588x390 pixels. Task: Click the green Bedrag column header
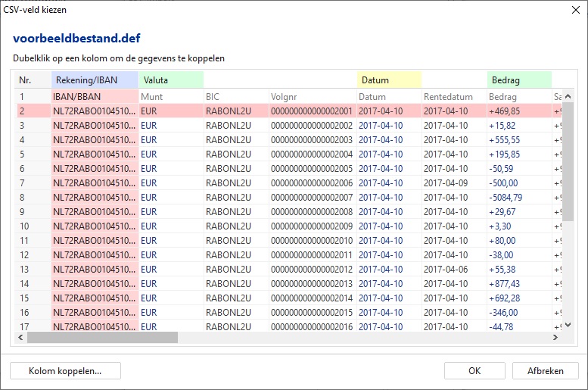[518, 80]
